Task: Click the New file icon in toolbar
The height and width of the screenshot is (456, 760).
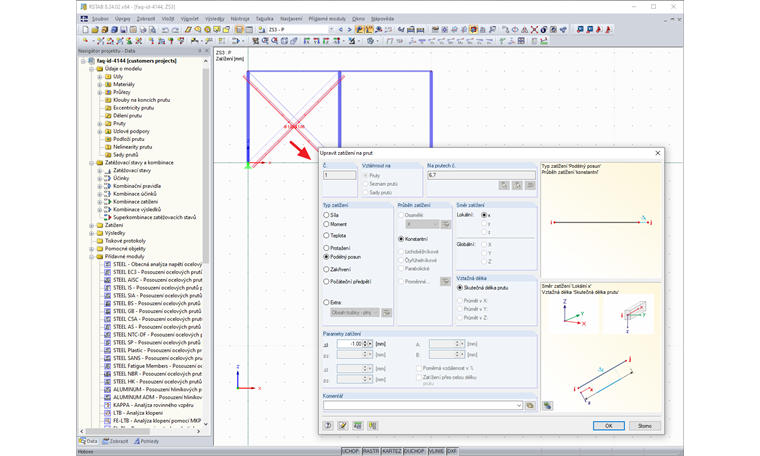Action: point(85,30)
